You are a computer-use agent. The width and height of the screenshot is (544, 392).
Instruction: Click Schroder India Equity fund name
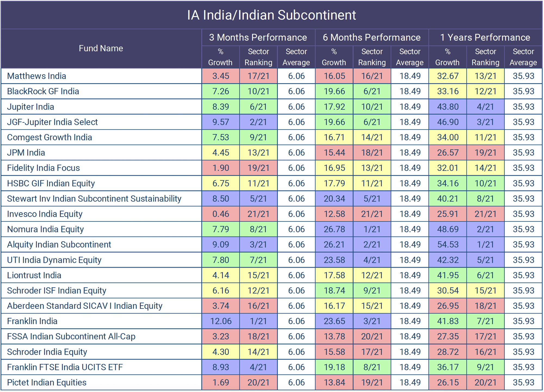47,352
